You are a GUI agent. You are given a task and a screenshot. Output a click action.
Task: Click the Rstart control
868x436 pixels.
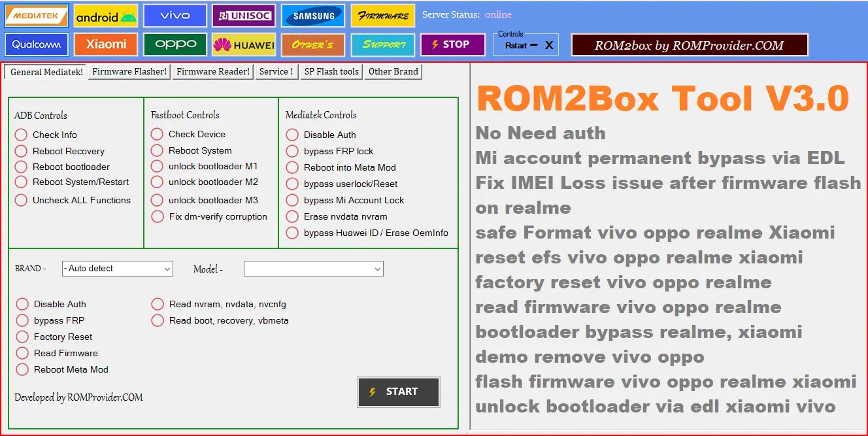pos(516,46)
